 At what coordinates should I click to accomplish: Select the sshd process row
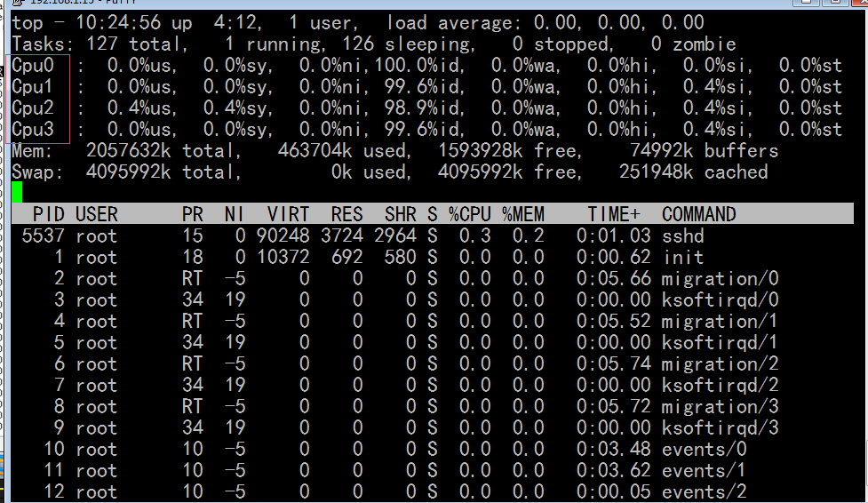[433, 236]
